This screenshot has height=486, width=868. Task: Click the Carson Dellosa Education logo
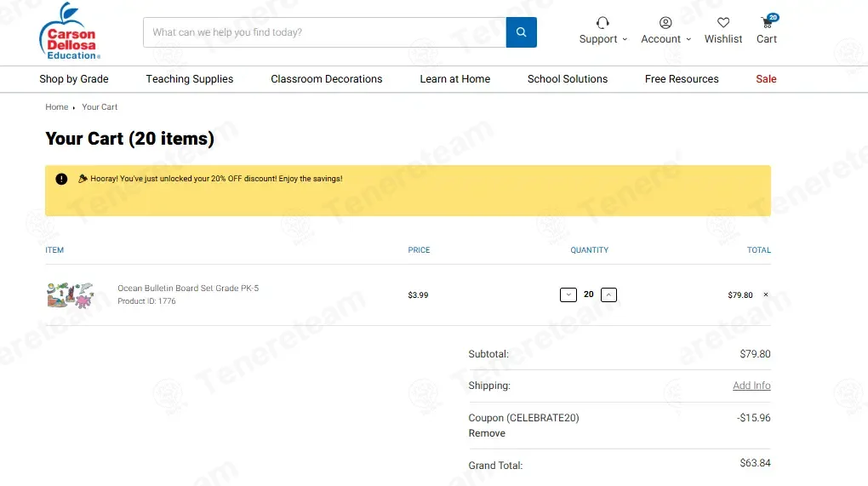tap(70, 31)
